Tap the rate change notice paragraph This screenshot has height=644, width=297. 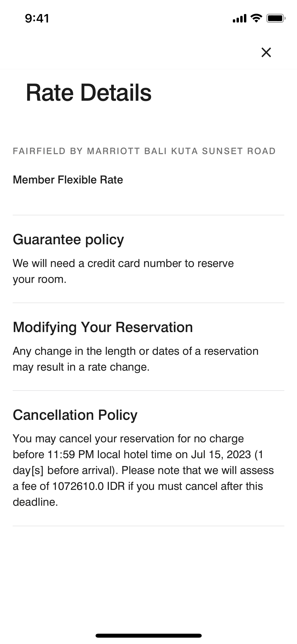tap(135, 359)
